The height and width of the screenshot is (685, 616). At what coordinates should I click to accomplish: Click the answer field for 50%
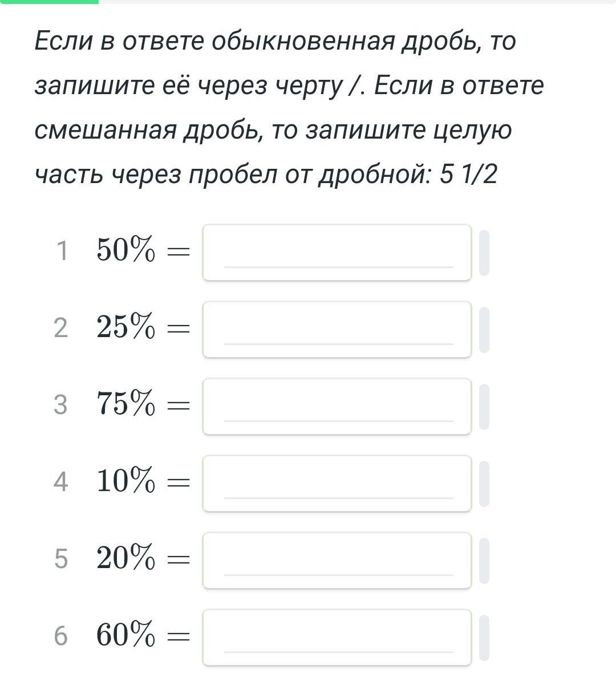pyautogui.click(x=337, y=253)
